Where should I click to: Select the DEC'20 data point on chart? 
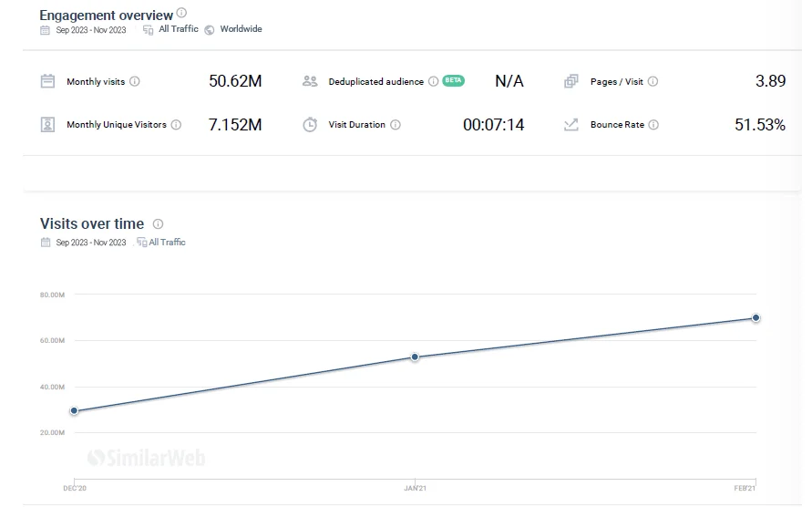(x=74, y=410)
